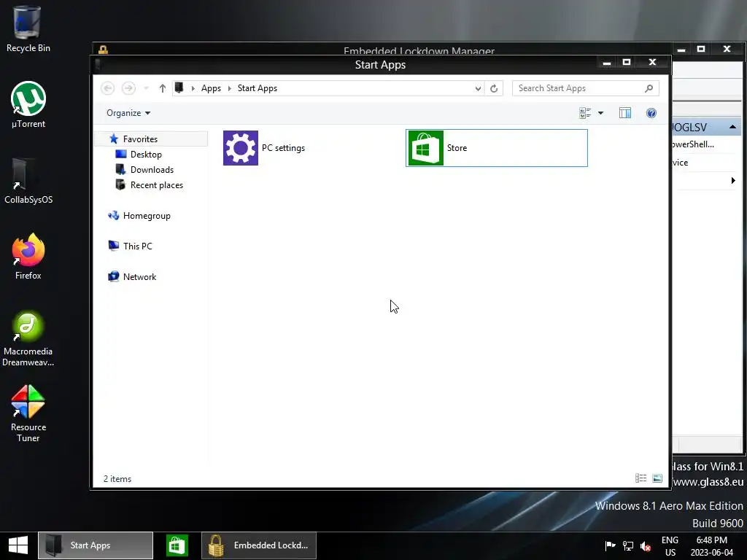
Task: Maximize the Start Apps window
Action: [627, 63]
